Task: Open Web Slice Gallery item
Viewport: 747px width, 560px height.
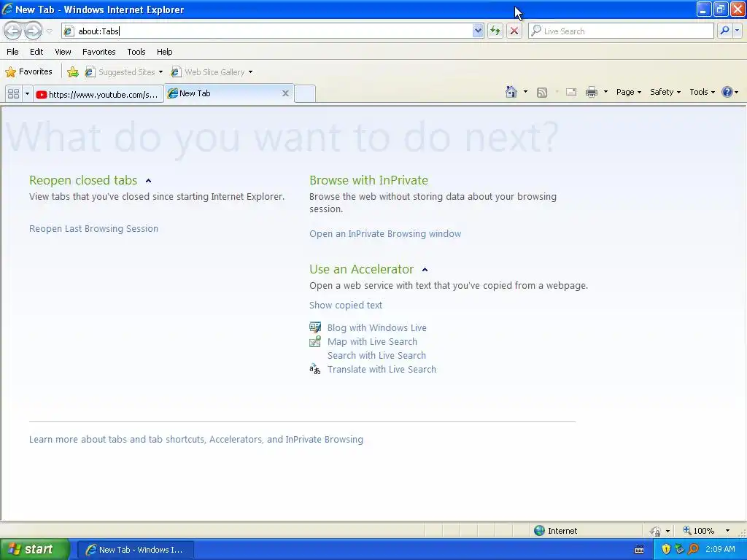Action: tap(212, 72)
